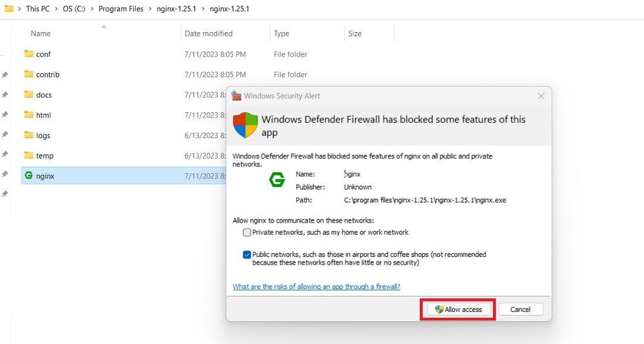Open the html folder

[44, 115]
